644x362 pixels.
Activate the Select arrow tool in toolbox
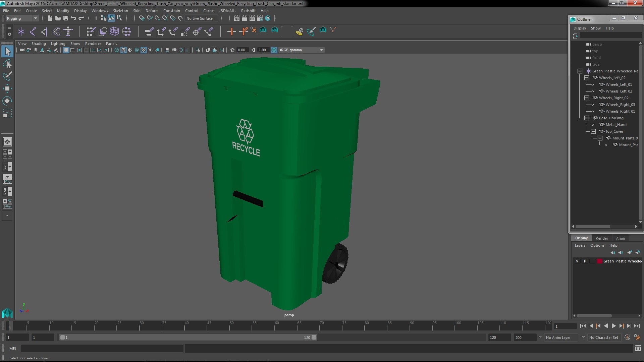[x=7, y=51]
